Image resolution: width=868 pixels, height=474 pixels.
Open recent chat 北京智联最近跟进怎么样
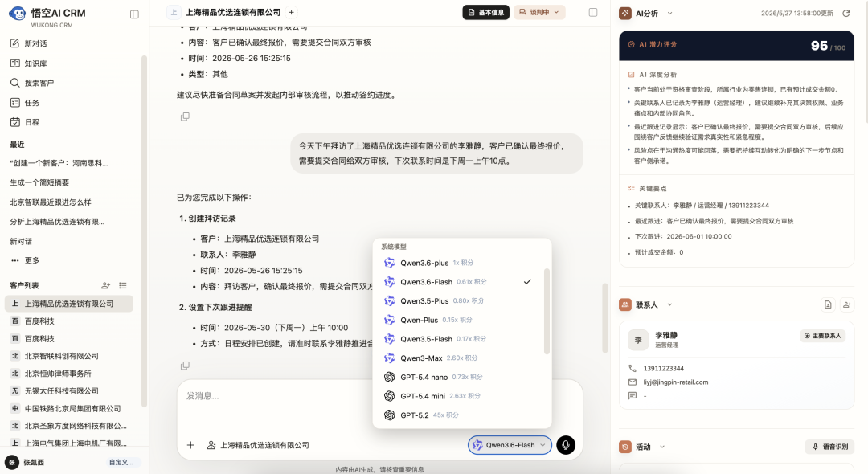[51, 202]
